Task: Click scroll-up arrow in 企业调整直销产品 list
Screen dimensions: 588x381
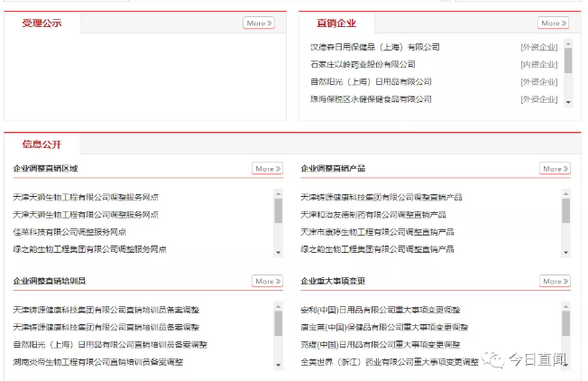Action: pyautogui.click(x=565, y=194)
